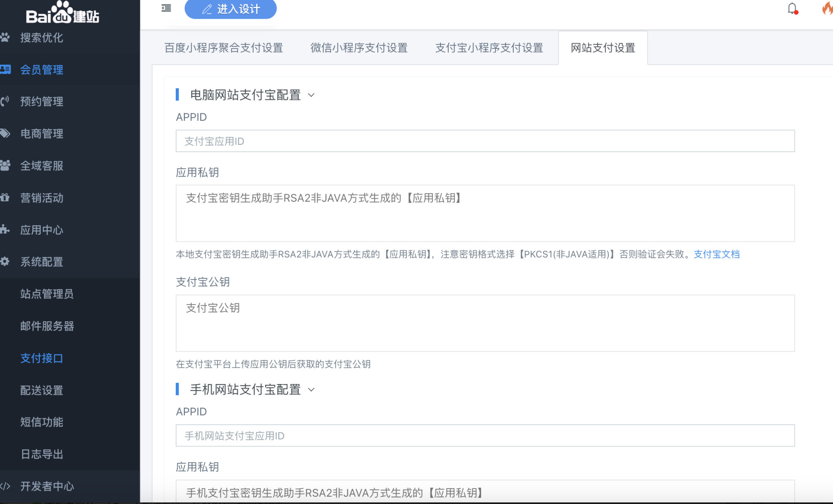Click the 电脑网站支付宝配置 section heading

[245, 95]
